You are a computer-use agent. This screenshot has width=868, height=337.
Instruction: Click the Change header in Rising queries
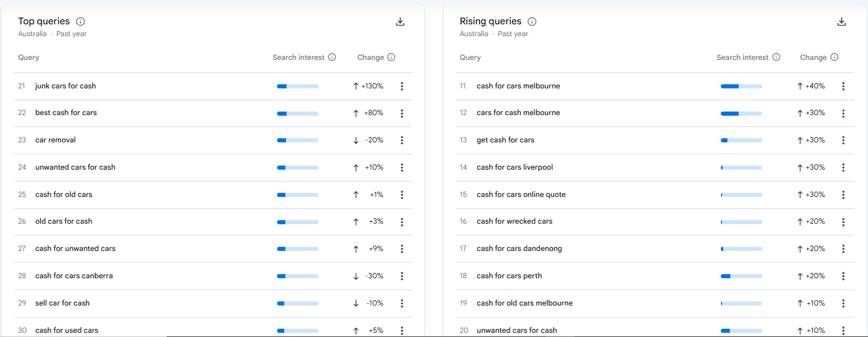(x=813, y=58)
